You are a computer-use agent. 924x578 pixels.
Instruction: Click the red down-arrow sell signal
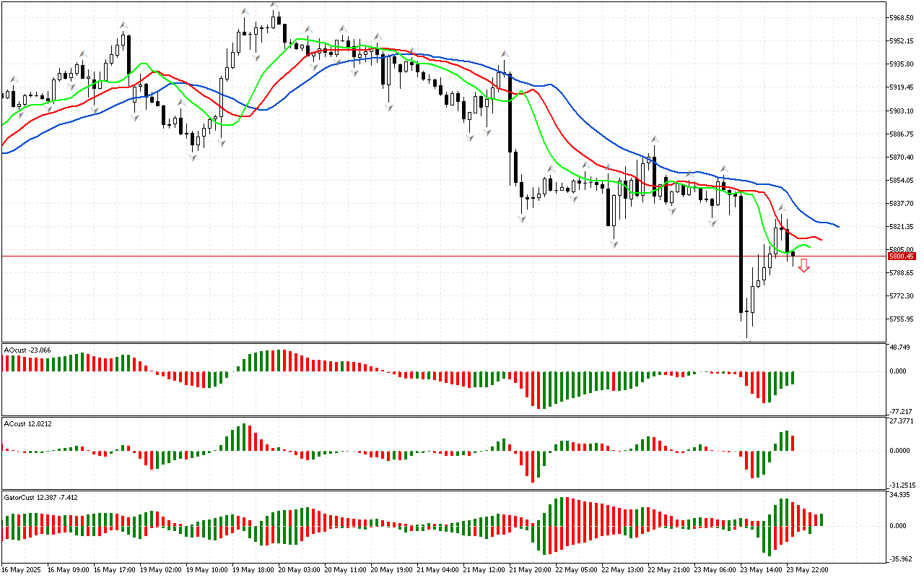point(803,266)
